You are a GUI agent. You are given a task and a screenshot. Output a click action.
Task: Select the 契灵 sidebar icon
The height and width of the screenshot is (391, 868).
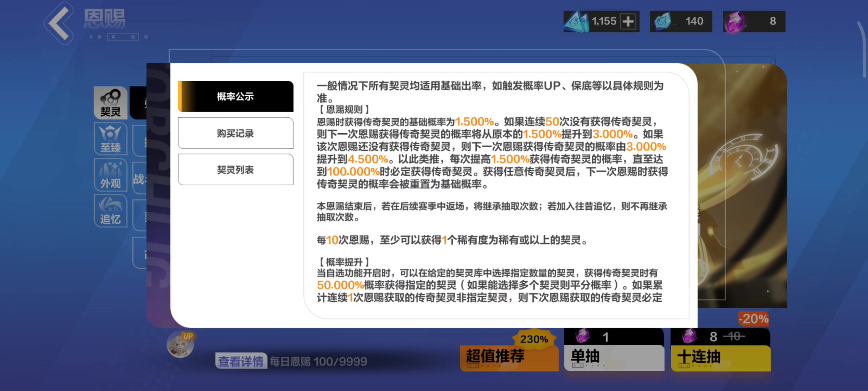point(111,103)
